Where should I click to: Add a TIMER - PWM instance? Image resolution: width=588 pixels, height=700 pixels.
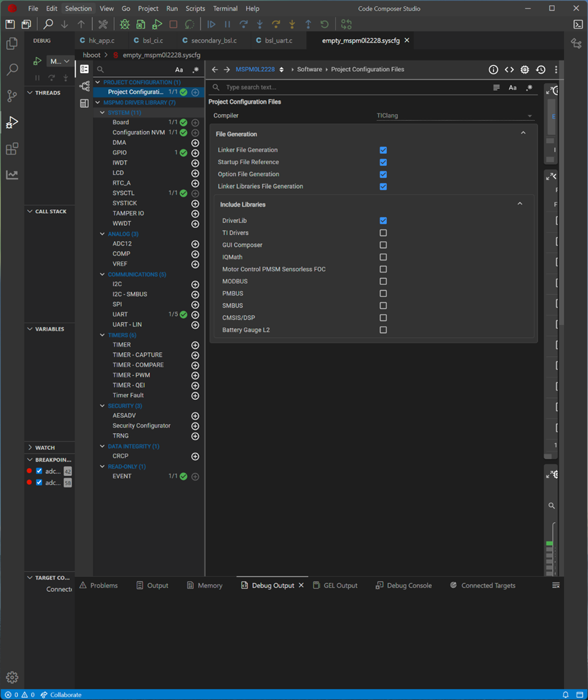pyautogui.click(x=195, y=375)
